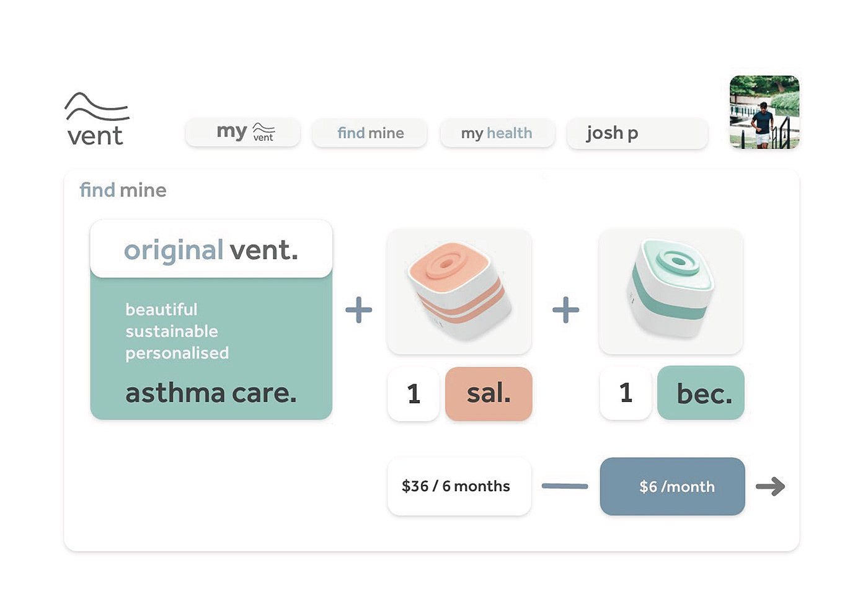The height and width of the screenshot is (614, 868).
Task: Choose the '$6 /month' plan
Action: pos(672,486)
